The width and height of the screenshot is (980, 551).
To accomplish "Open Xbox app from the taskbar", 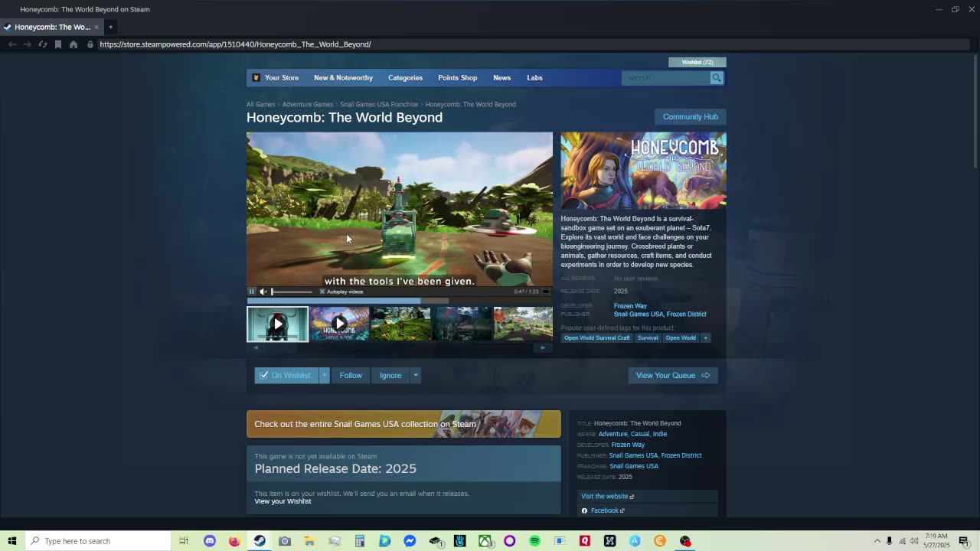I will (485, 541).
